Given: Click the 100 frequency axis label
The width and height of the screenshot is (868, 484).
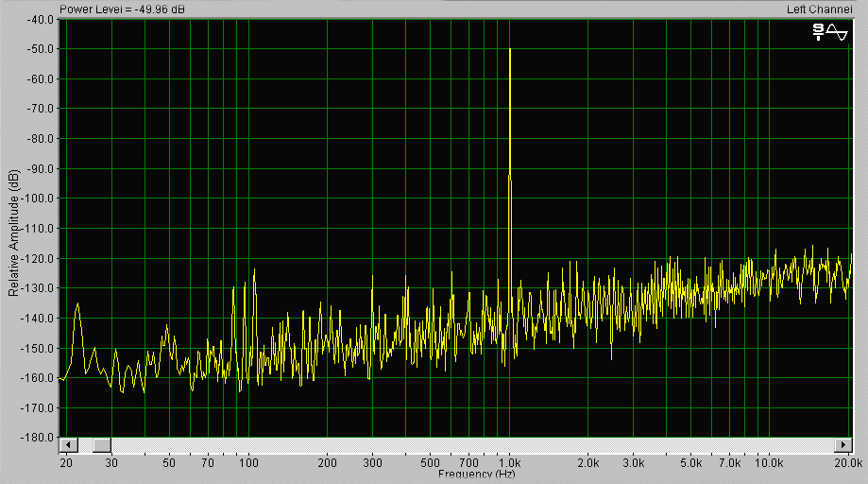Looking at the screenshot, I should pos(248,463).
